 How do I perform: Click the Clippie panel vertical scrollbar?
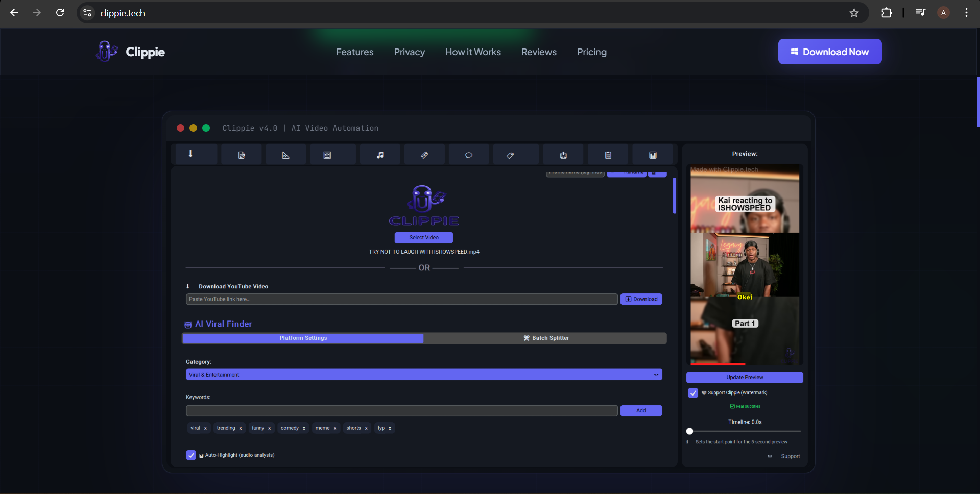point(675,195)
